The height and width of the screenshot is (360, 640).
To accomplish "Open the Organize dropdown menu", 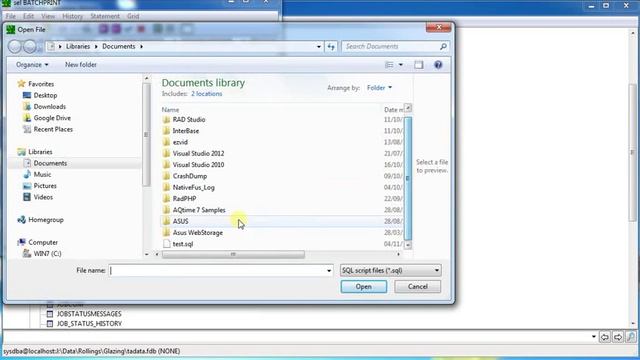I will (32, 65).
